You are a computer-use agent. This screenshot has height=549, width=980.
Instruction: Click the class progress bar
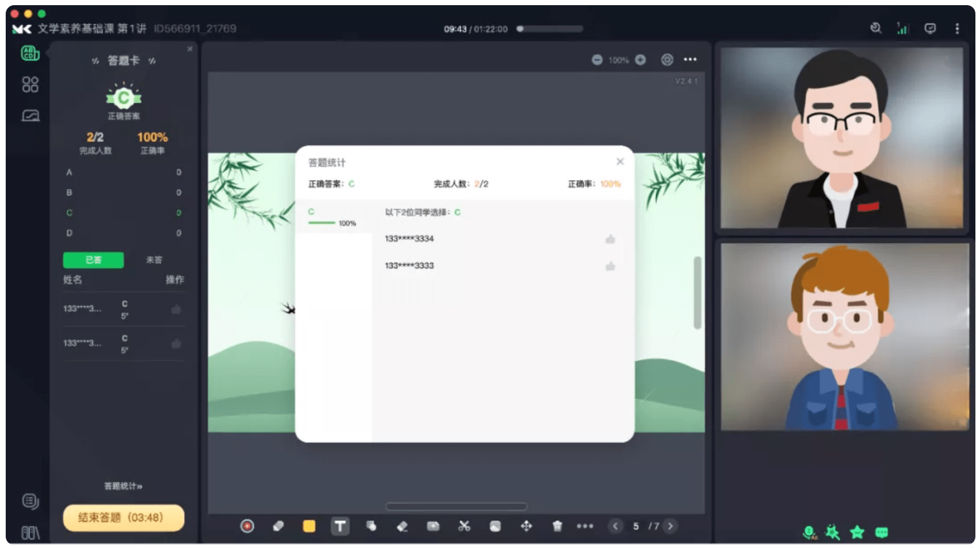pyautogui.click(x=549, y=29)
